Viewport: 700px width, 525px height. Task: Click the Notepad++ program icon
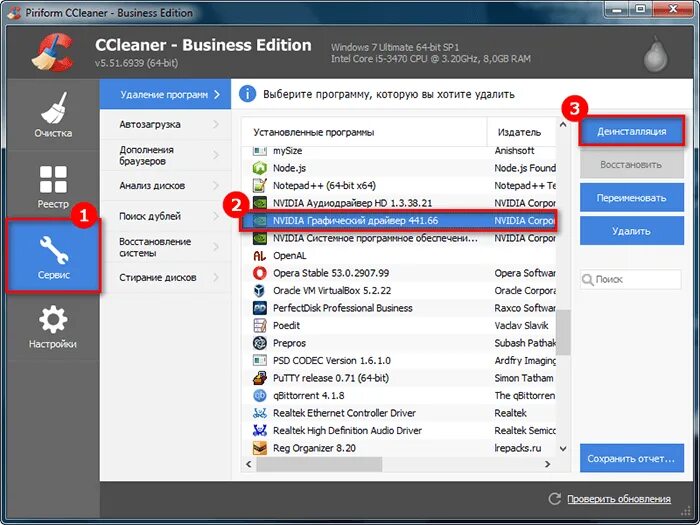259,185
